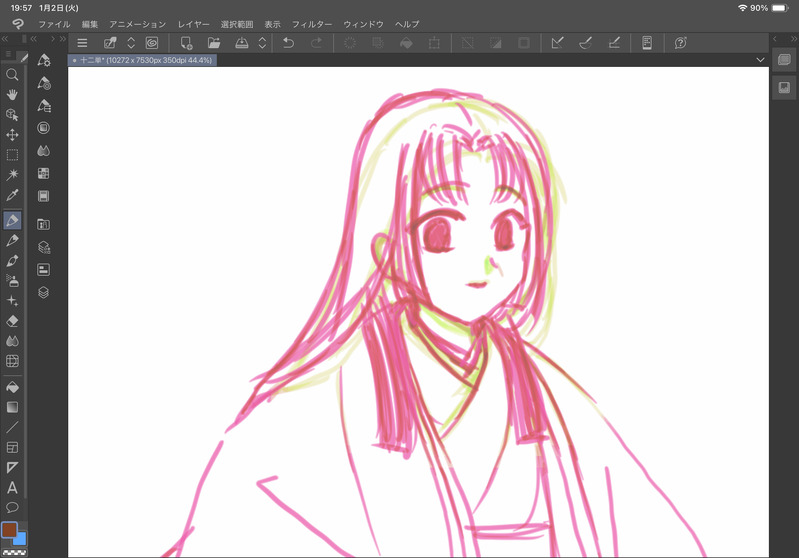Open the help support icon
Screen dimensions: 799x558
pyautogui.click(x=680, y=43)
